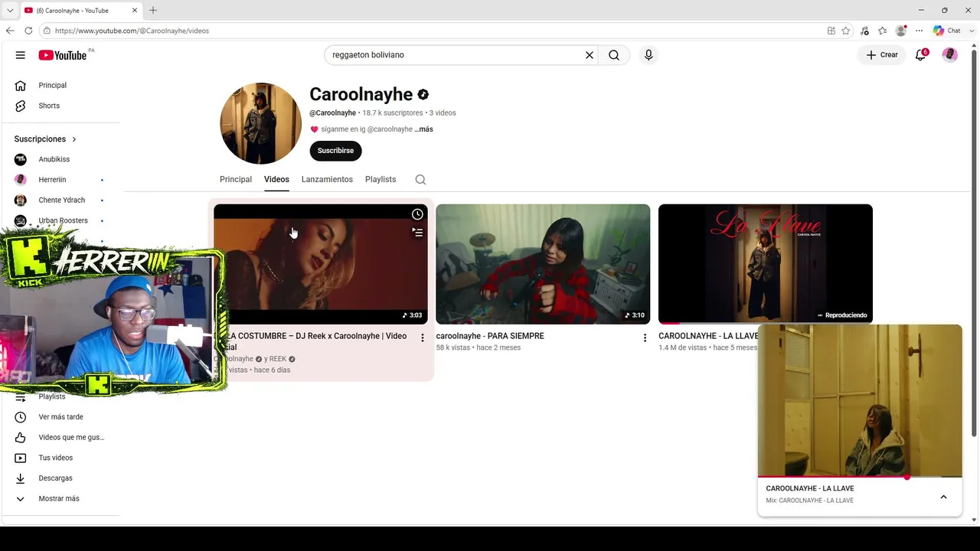Image resolution: width=980 pixels, height=551 pixels.
Task: Open a new browser tab
Action: 153,10
